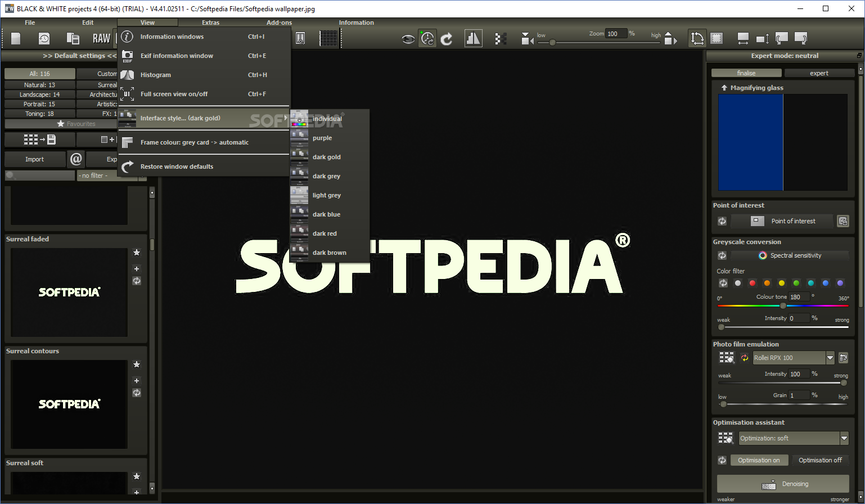
Task: Open the recent projects clock icon
Action: click(x=44, y=38)
